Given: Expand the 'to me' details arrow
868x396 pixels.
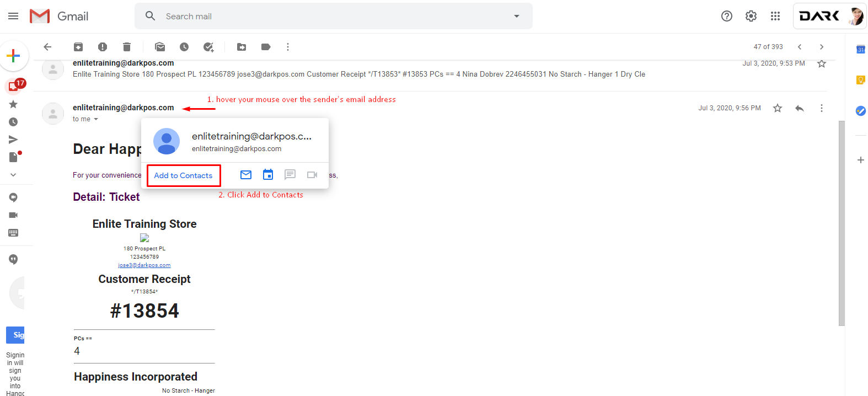Looking at the screenshot, I should tap(96, 119).
